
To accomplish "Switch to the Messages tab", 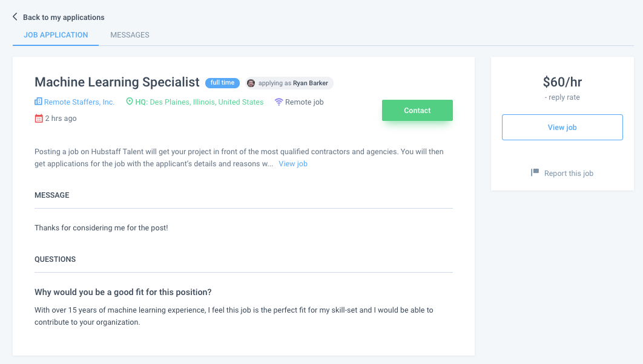I will [130, 35].
